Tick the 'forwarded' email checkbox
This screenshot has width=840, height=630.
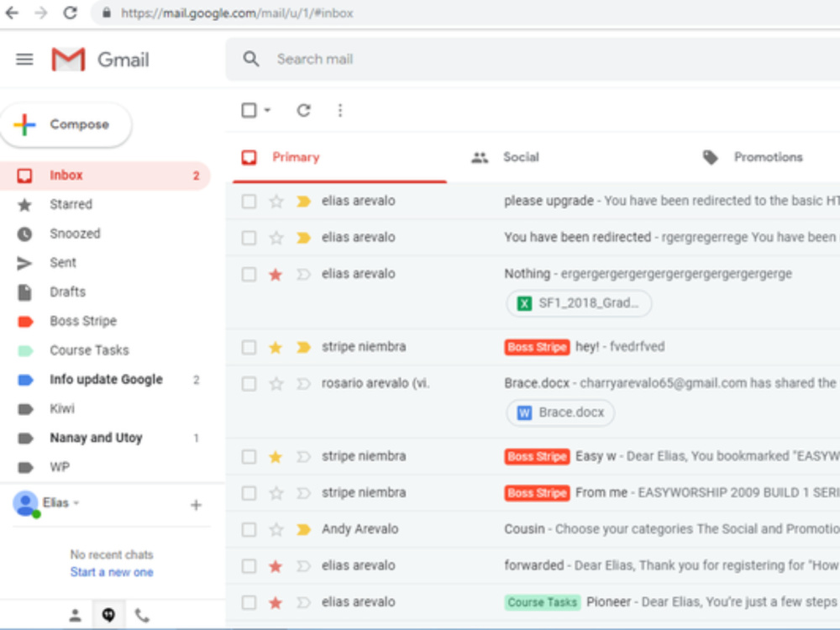click(249, 566)
